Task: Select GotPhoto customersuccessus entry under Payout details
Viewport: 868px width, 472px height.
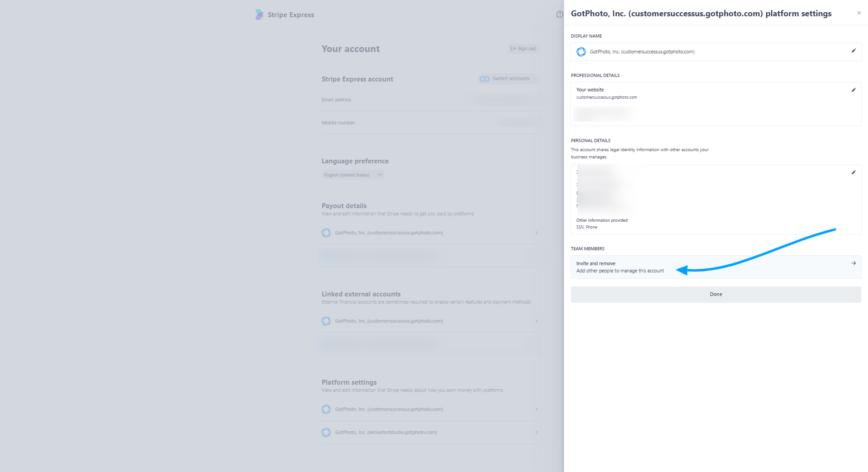Action: pos(430,233)
